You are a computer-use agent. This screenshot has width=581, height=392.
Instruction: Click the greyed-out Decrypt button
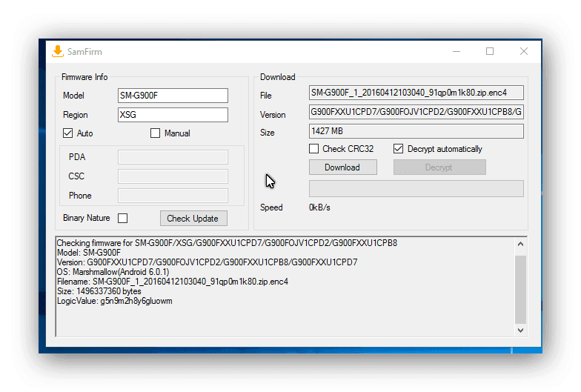(439, 167)
